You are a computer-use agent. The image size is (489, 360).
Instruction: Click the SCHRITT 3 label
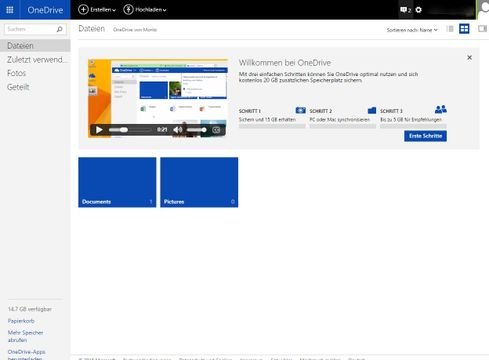pyautogui.click(x=391, y=111)
